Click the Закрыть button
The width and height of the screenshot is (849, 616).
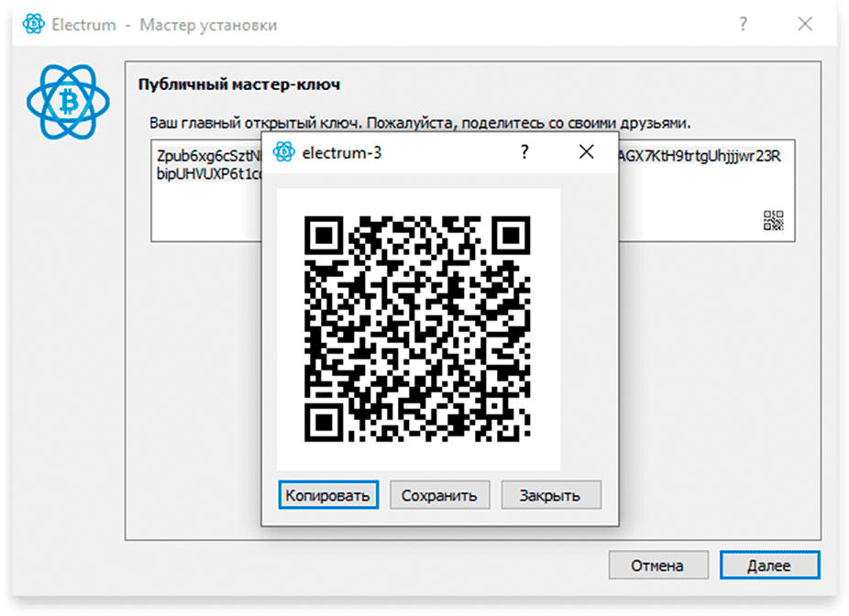(551, 495)
